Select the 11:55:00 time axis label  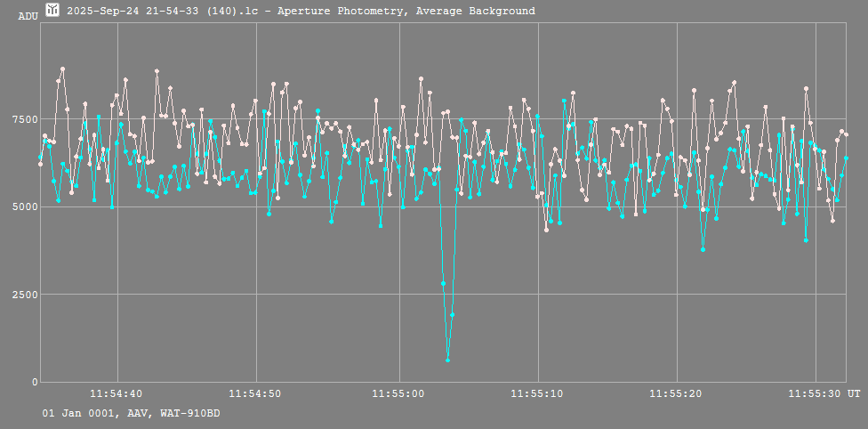pyautogui.click(x=397, y=393)
